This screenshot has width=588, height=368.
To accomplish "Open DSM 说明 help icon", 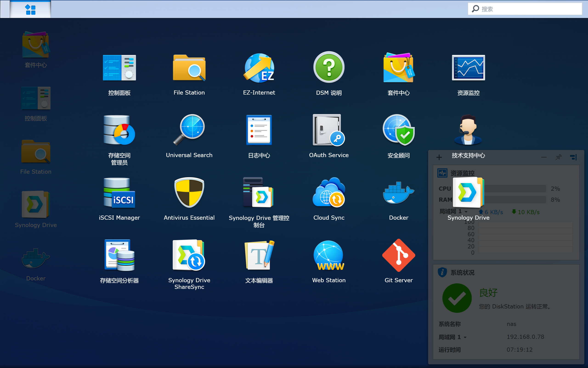I will (x=329, y=67).
